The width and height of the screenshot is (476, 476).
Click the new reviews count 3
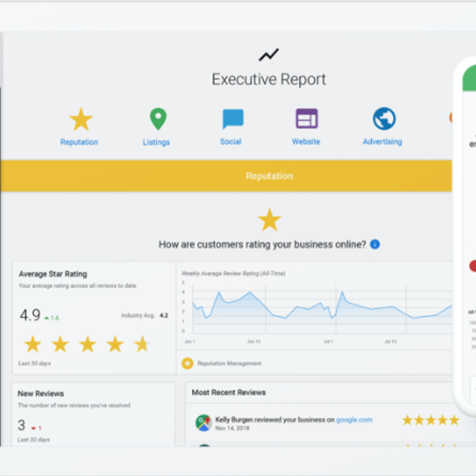click(21, 425)
